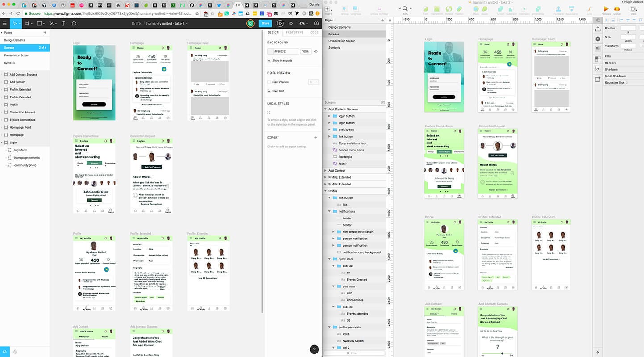Click the #F2F2F2 background color swatch
The image size is (644, 357).
click(270, 51)
